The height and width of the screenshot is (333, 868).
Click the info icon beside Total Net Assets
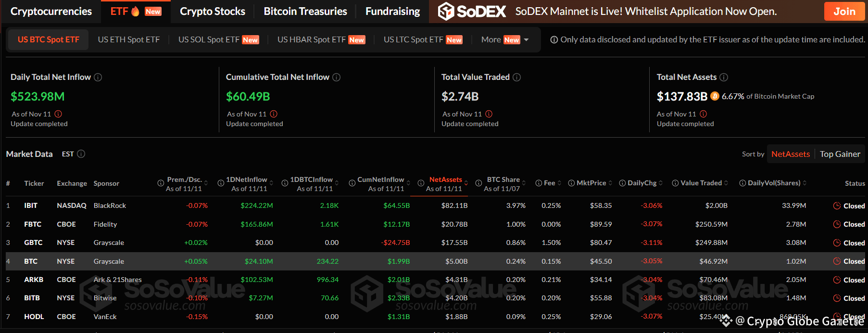(x=724, y=77)
